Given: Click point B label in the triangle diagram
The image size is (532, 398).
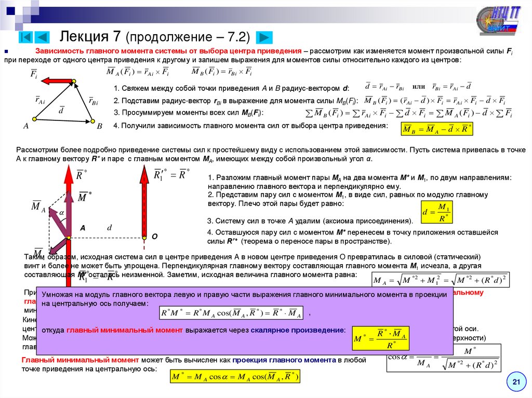Looking at the screenshot, I should point(99,126).
